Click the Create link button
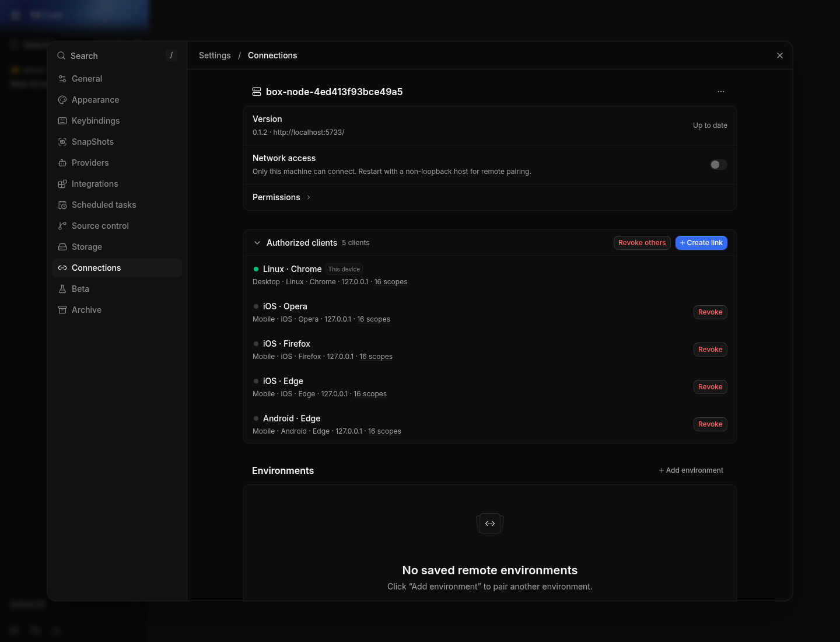 pyautogui.click(x=701, y=243)
